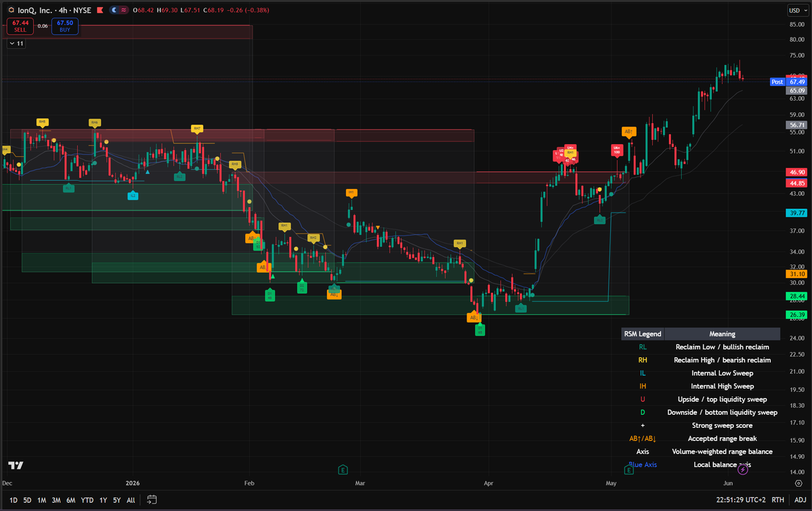The image size is (812, 511).
Task: Select the 6M time range
Action: click(x=71, y=500)
